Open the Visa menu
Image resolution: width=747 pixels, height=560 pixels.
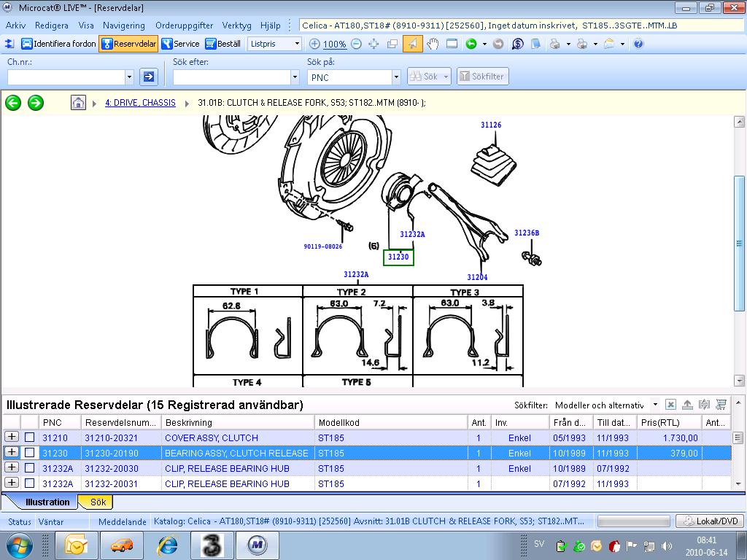pyautogui.click(x=86, y=26)
